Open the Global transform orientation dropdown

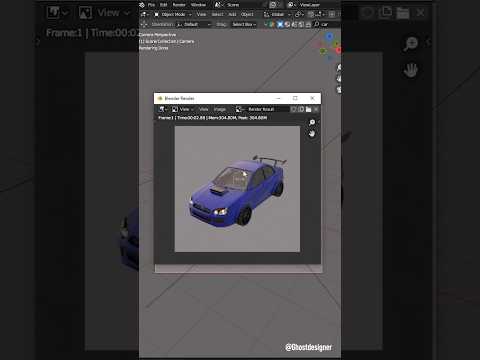(277, 14)
